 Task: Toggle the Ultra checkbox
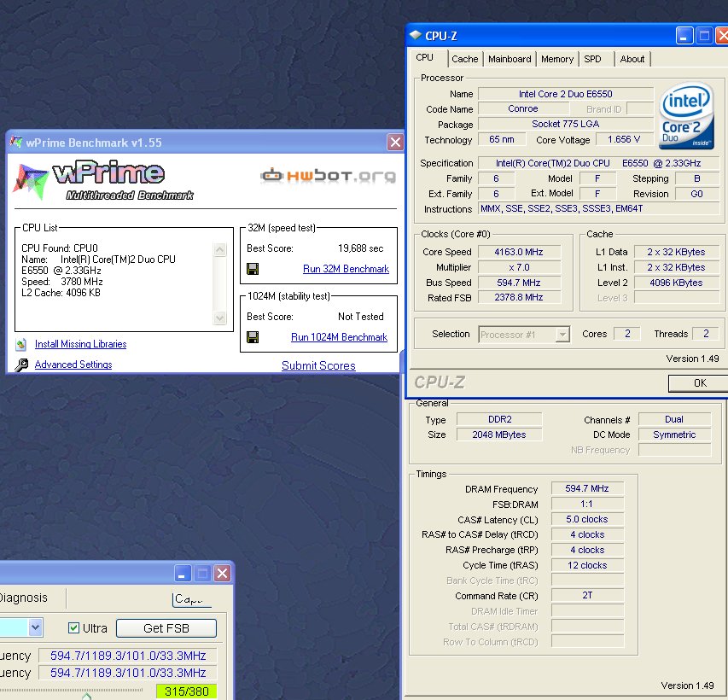tap(73, 628)
